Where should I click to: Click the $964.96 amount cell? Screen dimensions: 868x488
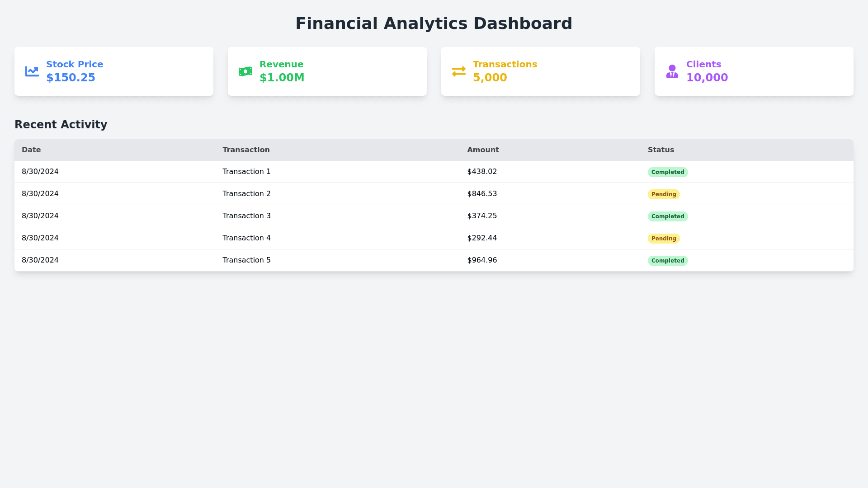(x=482, y=260)
